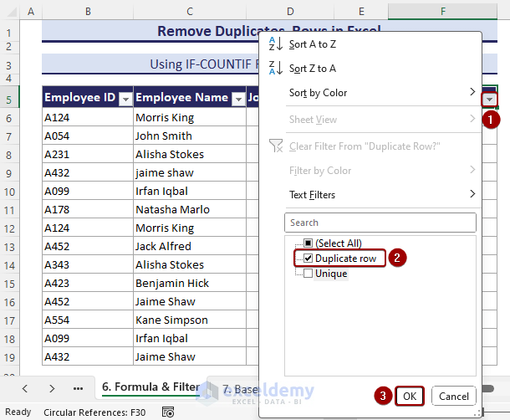Click the Jack Alfred cell
The width and height of the screenshot is (510, 420).
pyautogui.click(x=190, y=246)
